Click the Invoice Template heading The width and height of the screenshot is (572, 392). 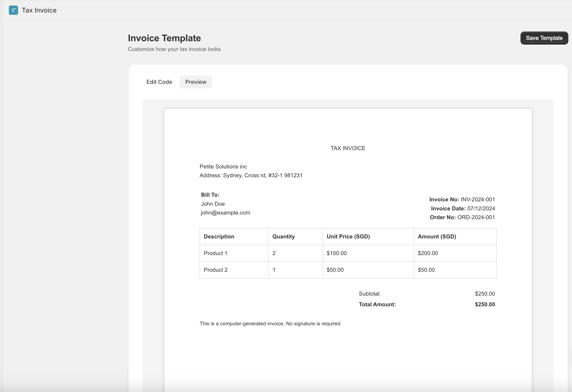(164, 38)
